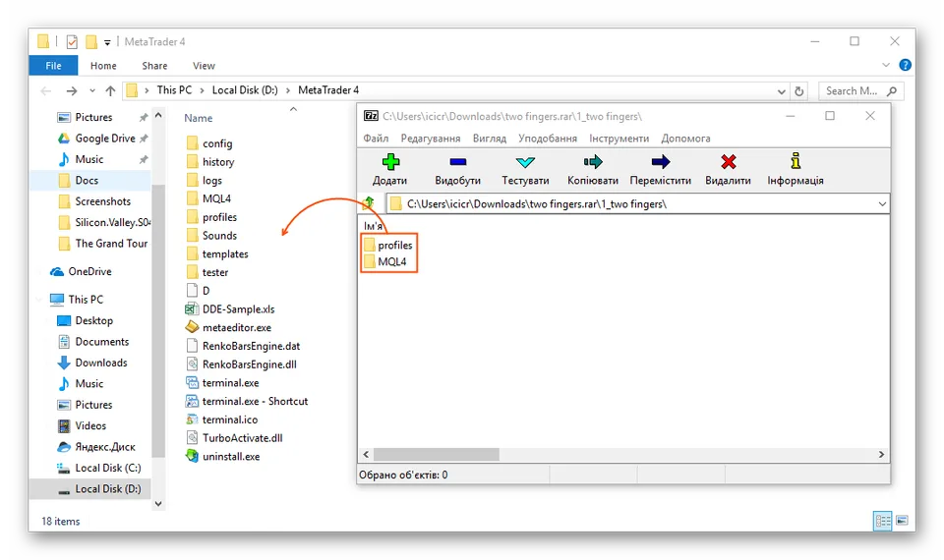Click the Перемістити (Move) blue arrow icon
944x560 pixels.
click(x=661, y=161)
